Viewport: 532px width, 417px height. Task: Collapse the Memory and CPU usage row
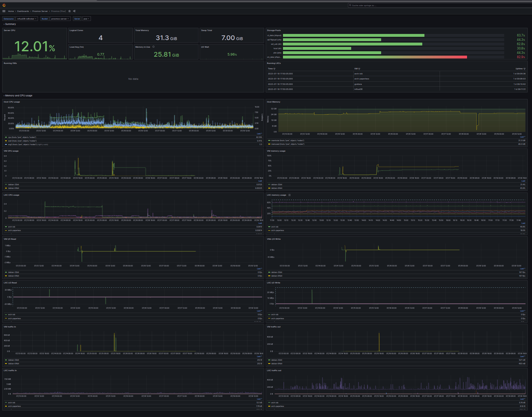18,96
